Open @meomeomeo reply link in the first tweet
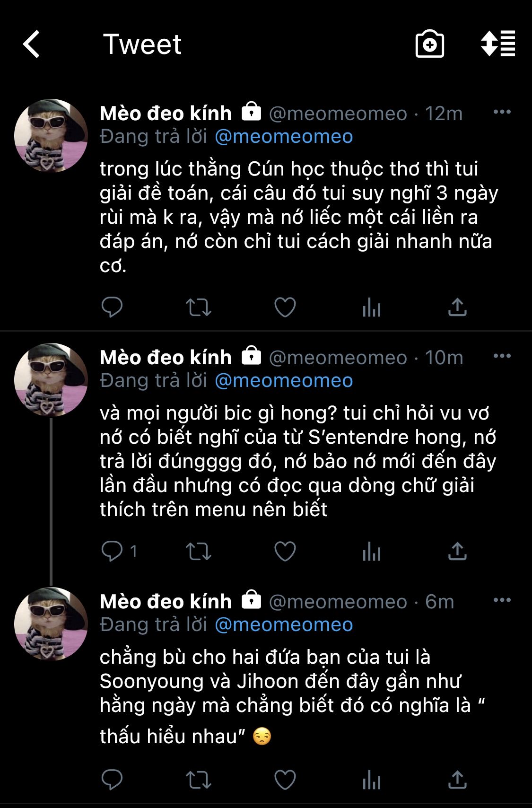The image size is (532, 808). 284,137
